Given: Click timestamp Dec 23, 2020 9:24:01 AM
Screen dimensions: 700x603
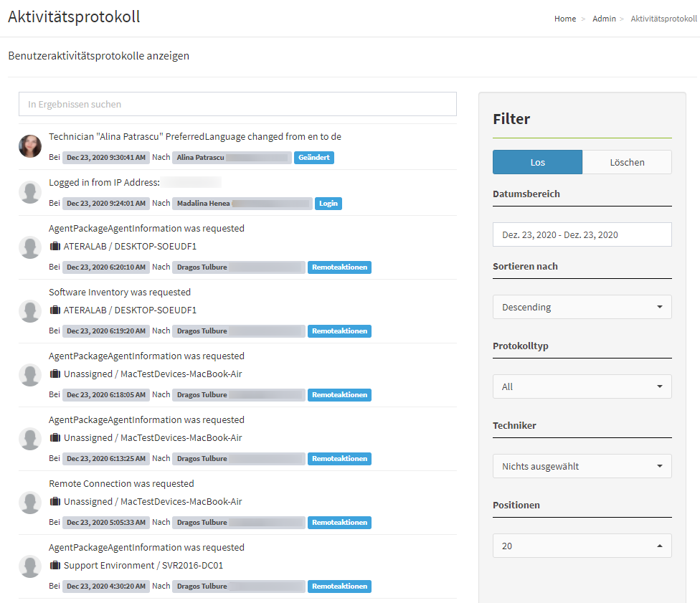Looking at the screenshot, I should tap(106, 204).
